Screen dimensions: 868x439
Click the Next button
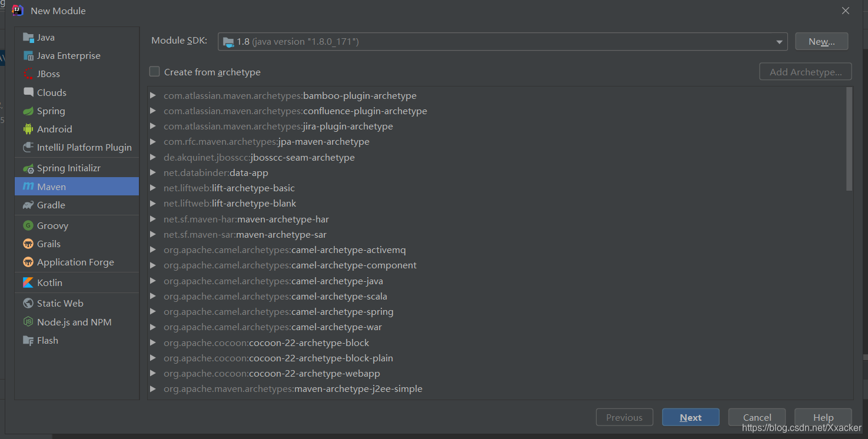pyautogui.click(x=691, y=417)
